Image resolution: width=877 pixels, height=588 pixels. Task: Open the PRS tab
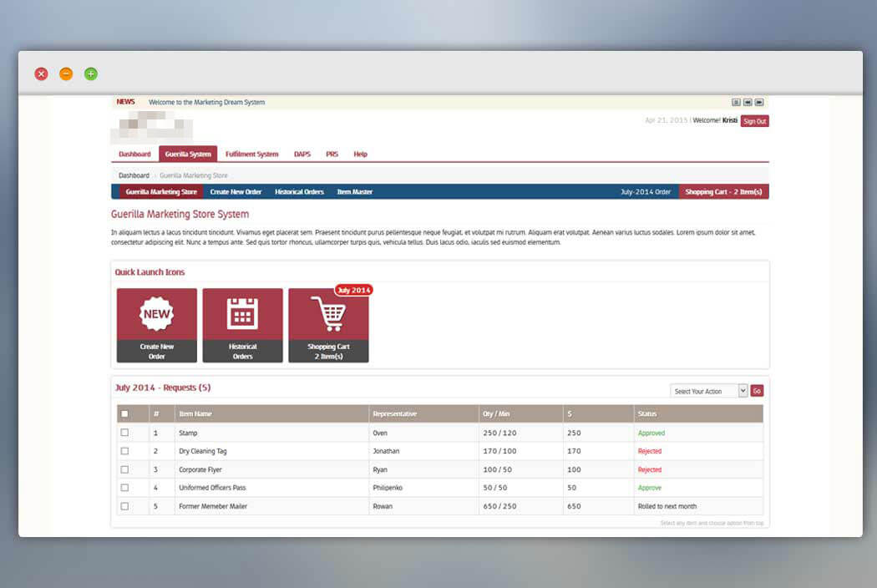pyautogui.click(x=332, y=154)
